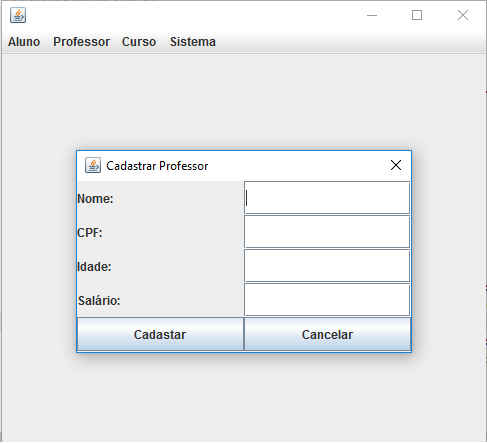Minimize the main application window

[x=372, y=15]
